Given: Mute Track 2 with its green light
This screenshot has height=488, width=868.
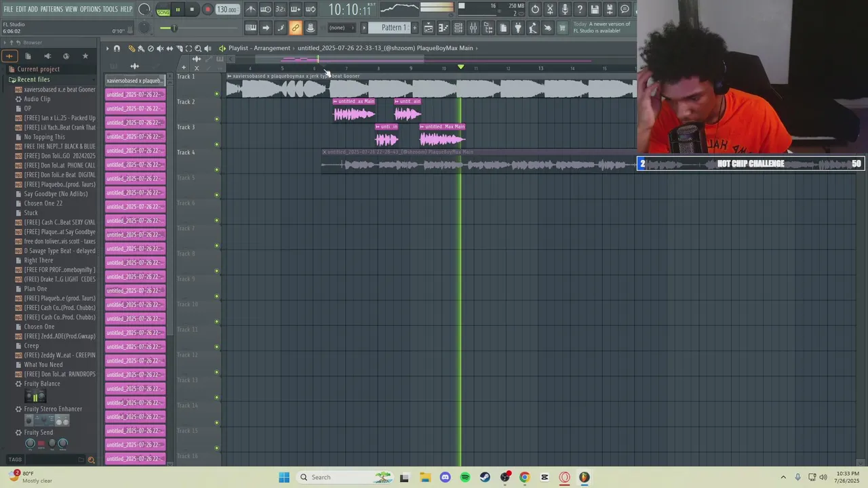Looking at the screenshot, I should click(217, 119).
